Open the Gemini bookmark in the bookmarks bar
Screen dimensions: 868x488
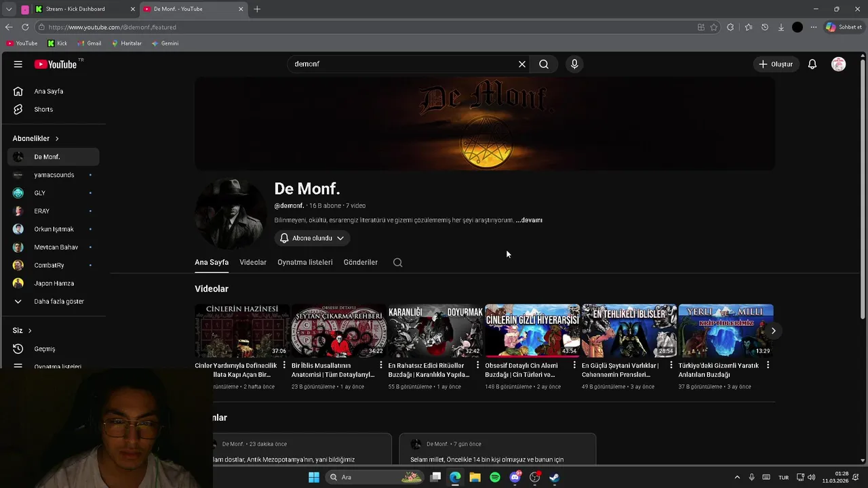[x=165, y=43]
